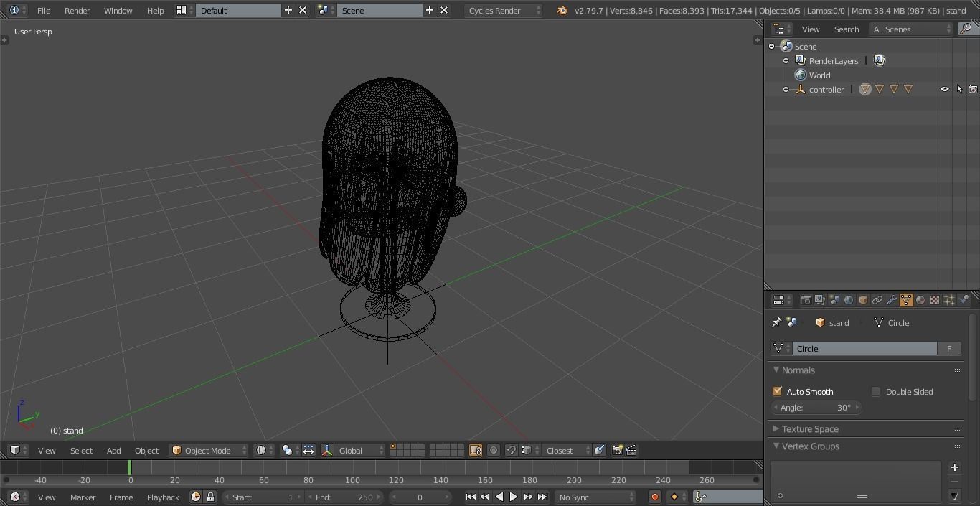Click the outliner filter magnifier icon
The image size is (980, 506).
967,29
